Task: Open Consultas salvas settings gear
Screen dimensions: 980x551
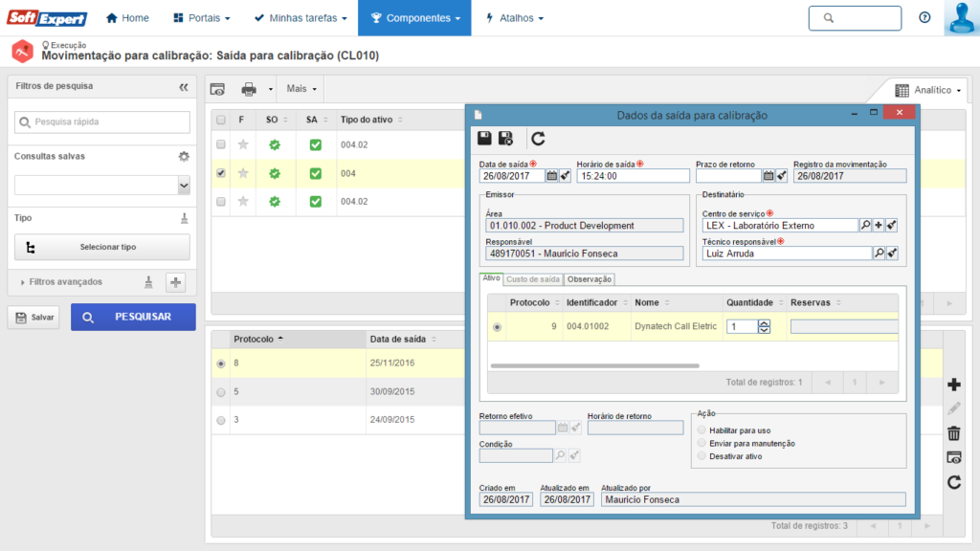Action: click(184, 156)
